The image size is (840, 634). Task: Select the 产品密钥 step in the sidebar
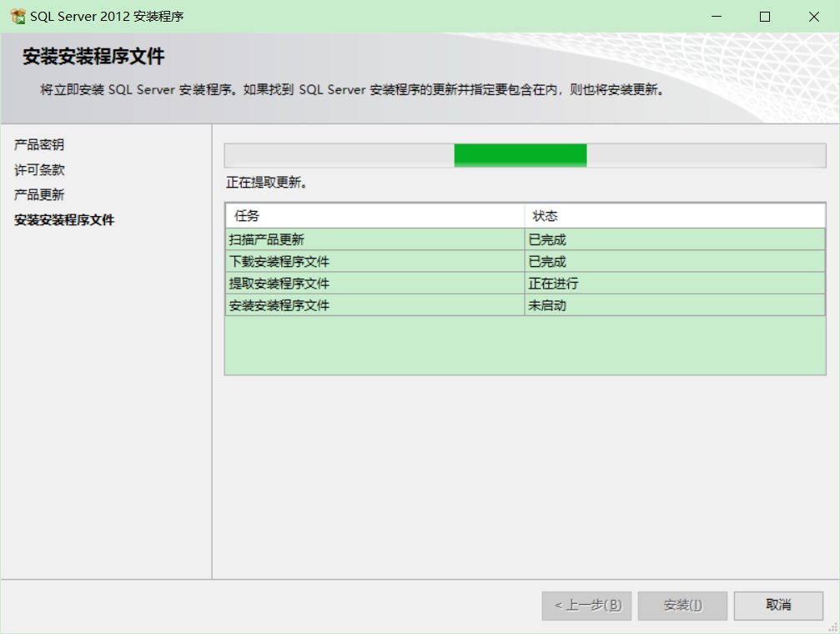click(39, 144)
